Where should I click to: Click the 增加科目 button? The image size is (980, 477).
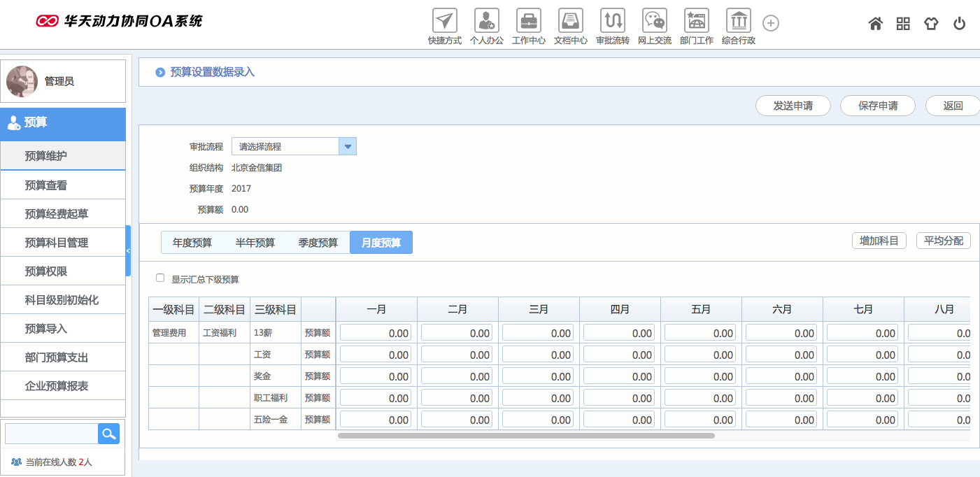(x=879, y=241)
